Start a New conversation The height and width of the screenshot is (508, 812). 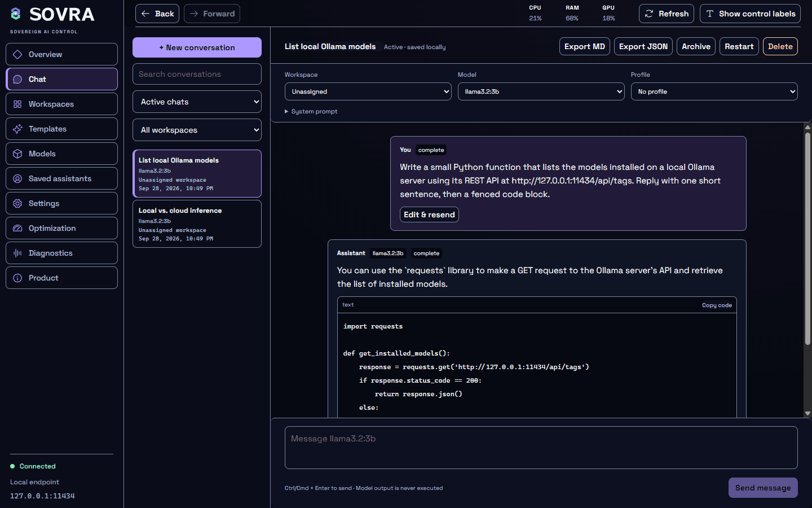tap(197, 47)
